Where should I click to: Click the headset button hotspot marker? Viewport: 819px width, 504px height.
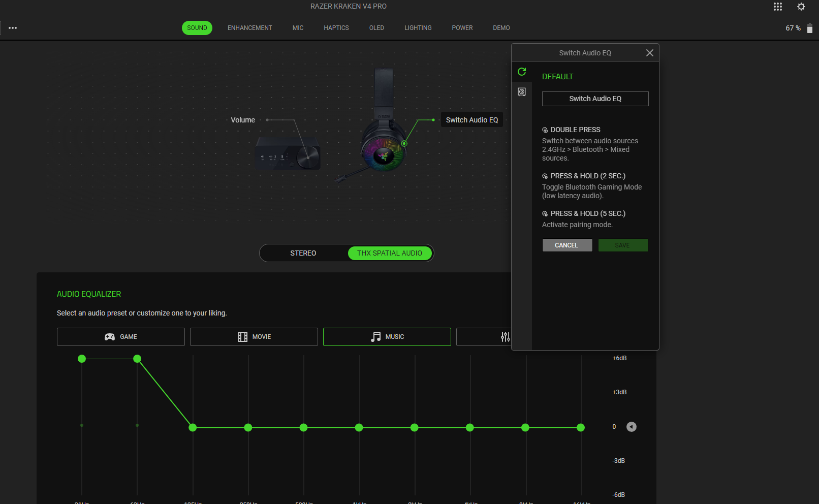404,144
